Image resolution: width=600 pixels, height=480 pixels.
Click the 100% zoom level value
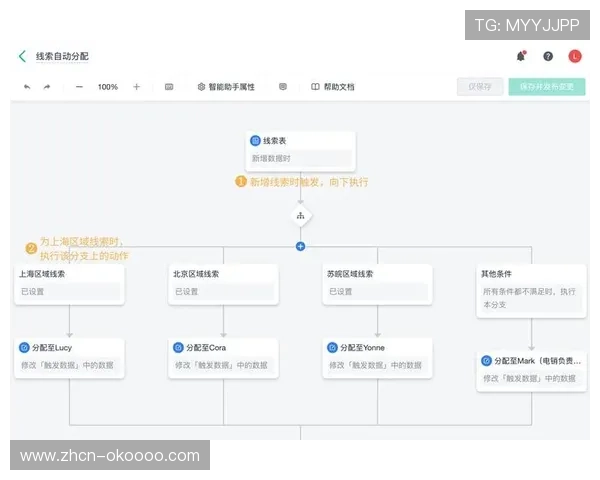[108, 87]
